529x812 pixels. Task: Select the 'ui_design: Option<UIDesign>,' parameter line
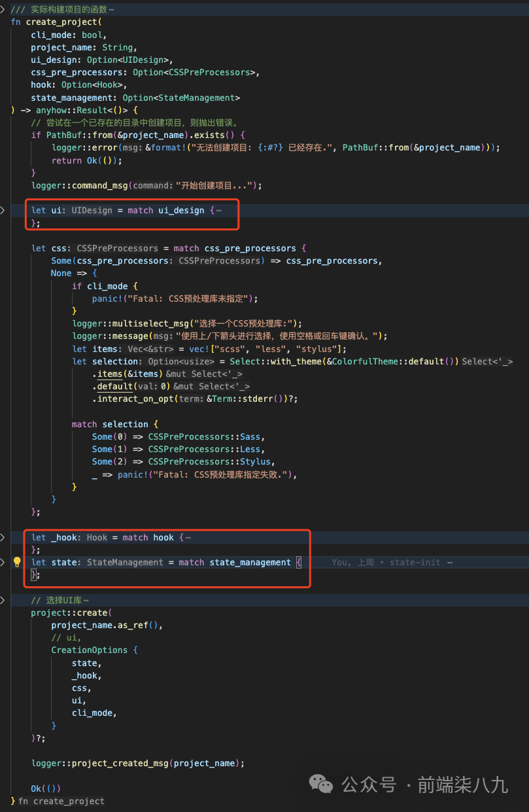pyautogui.click(x=101, y=60)
